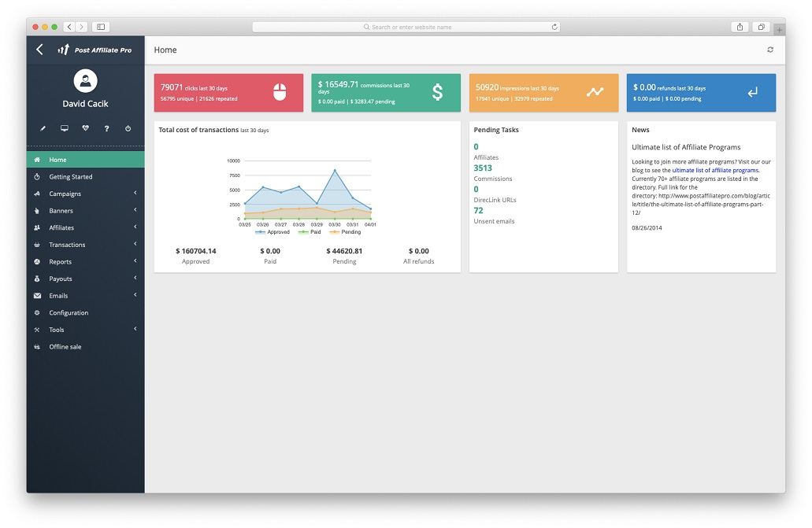
Task: Click the pie chart icon on the clicks panel
Action: pos(280,91)
